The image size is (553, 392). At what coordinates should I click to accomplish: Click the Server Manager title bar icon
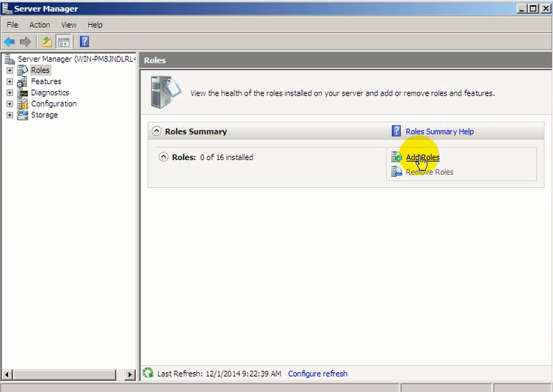click(x=7, y=8)
